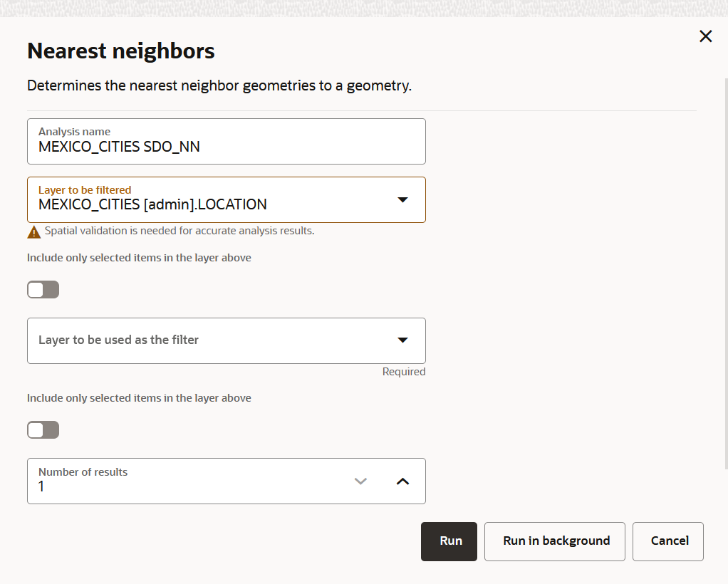Click the Layer to be used as the filter field
728x584 pixels.
(227, 340)
